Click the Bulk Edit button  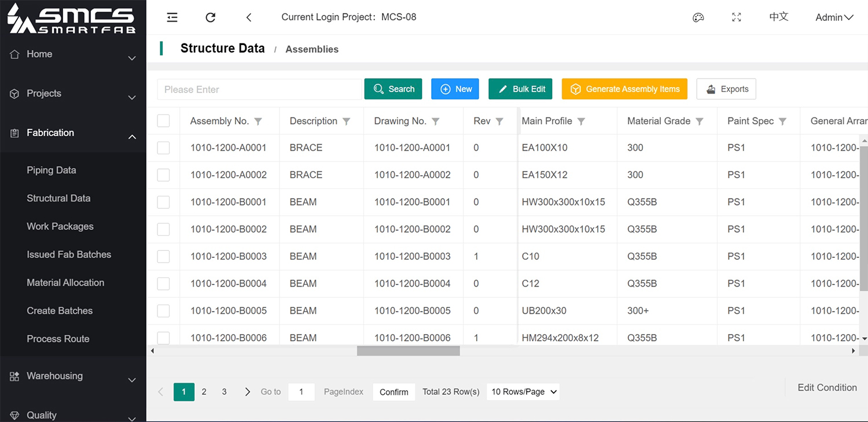[520, 89]
